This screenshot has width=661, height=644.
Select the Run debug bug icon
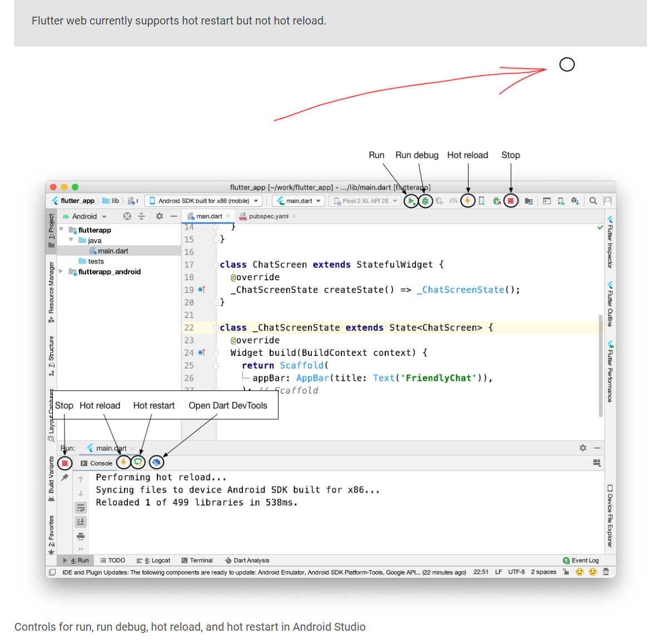click(x=425, y=201)
